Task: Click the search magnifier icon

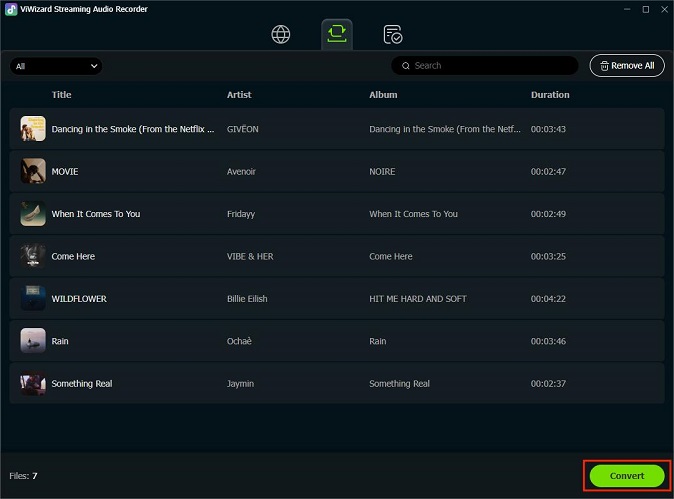Action: pos(405,66)
